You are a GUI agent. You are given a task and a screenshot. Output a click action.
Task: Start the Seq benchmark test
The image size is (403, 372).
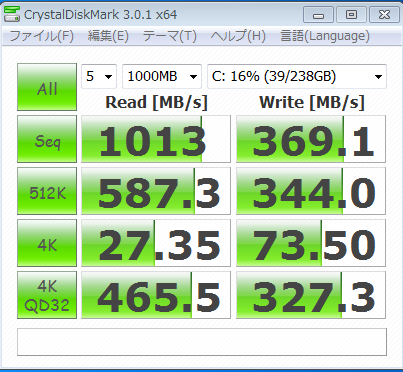click(47, 139)
